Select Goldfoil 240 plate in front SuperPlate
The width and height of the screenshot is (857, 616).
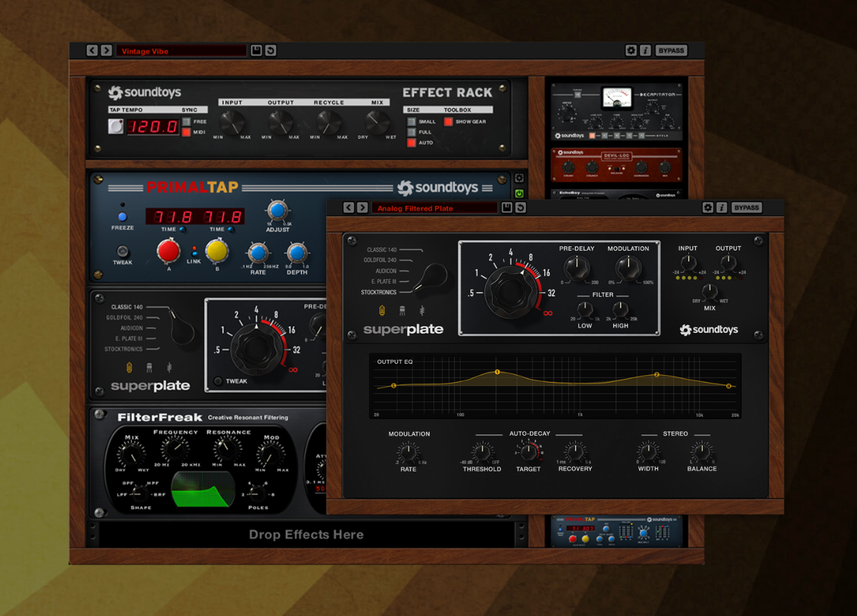pos(379,260)
